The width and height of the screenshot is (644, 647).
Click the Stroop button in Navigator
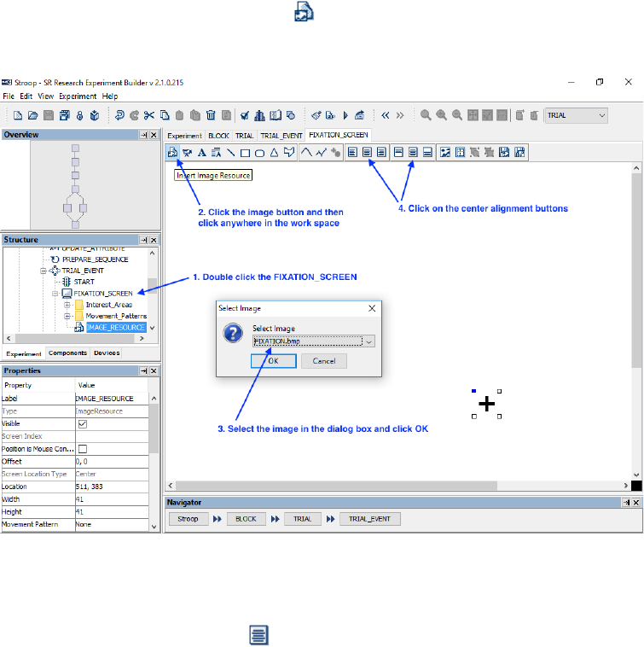tap(188, 519)
